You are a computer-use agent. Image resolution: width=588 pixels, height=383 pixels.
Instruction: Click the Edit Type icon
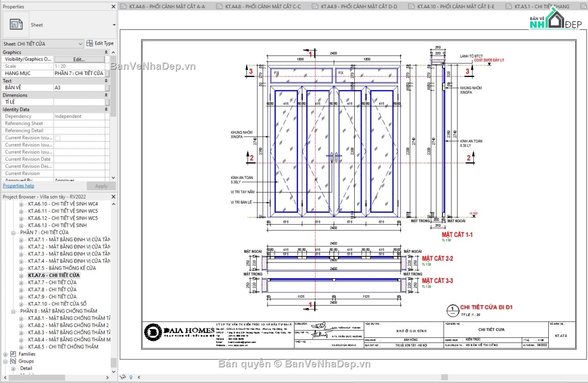[x=90, y=43]
